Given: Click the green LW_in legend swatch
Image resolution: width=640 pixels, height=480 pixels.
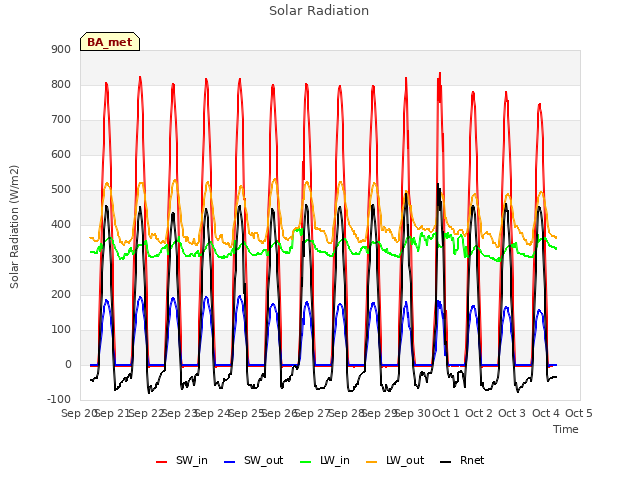Looking at the screenshot, I should click(x=306, y=462).
